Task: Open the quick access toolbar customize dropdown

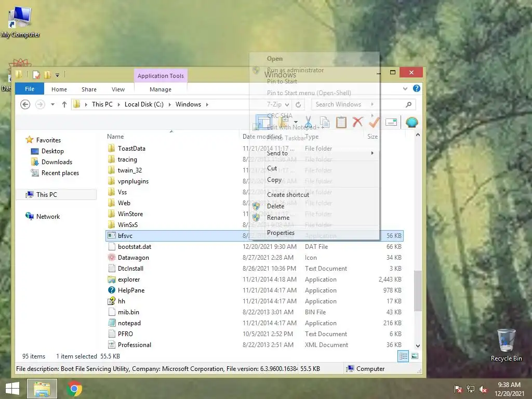Action: [x=57, y=75]
